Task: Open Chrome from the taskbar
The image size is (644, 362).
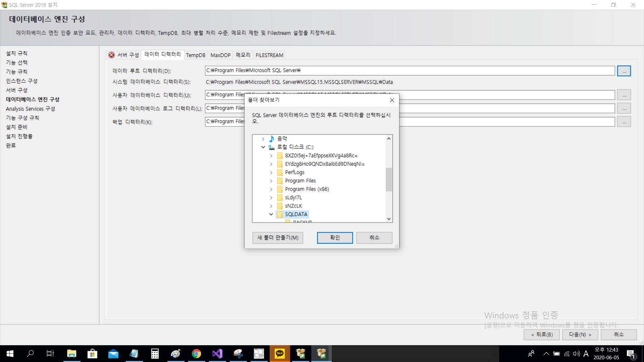Action: 196,354
